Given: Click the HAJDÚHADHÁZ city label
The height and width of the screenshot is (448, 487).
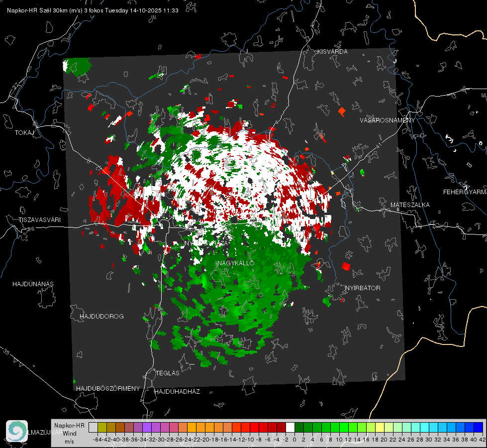Looking at the screenshot, I should click(177, 391).
